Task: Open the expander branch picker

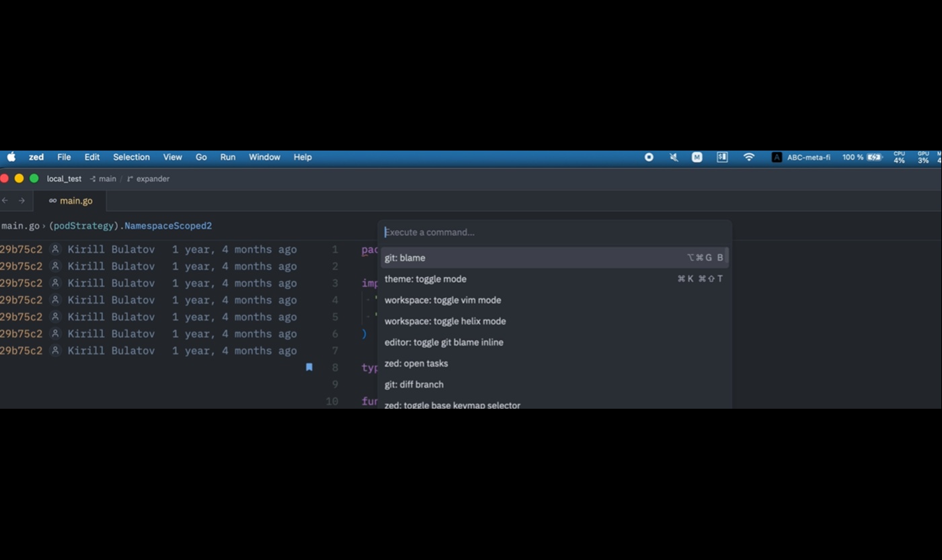Action: tap(148, 179)
